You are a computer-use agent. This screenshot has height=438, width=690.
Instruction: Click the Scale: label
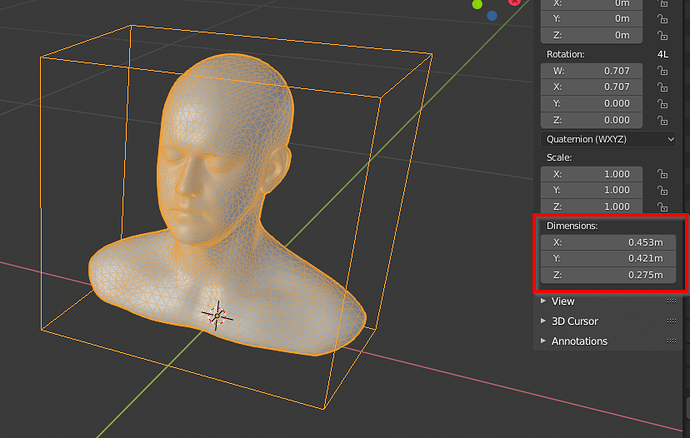tap(559, 158)
